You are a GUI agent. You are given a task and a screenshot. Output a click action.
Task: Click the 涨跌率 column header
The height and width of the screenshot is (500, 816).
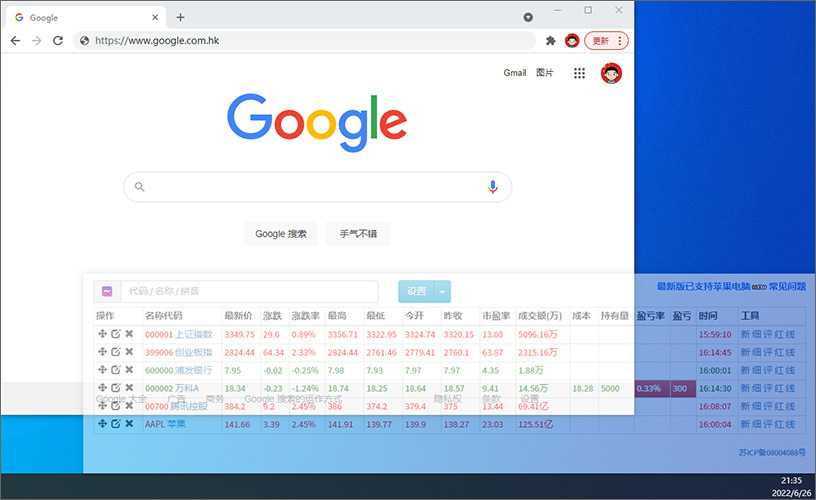pyautogui.click(x=305, y=316)
